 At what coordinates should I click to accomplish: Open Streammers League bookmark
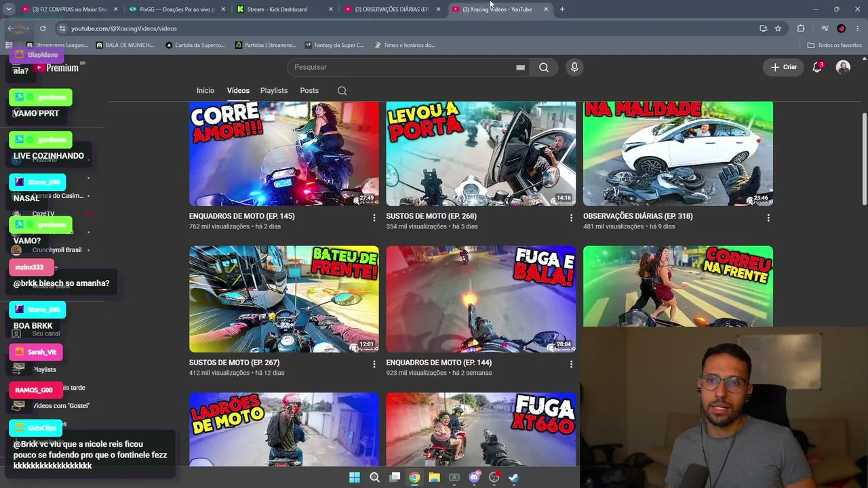point(57,45)
